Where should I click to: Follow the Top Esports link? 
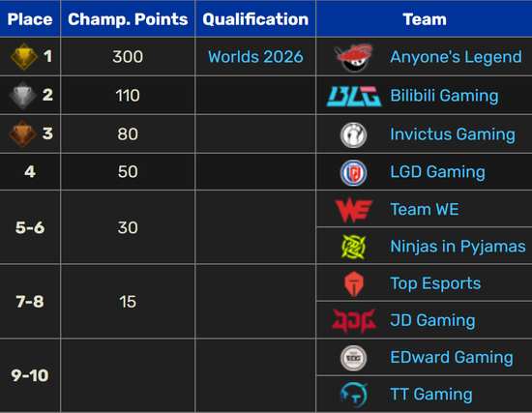point(435,283)
